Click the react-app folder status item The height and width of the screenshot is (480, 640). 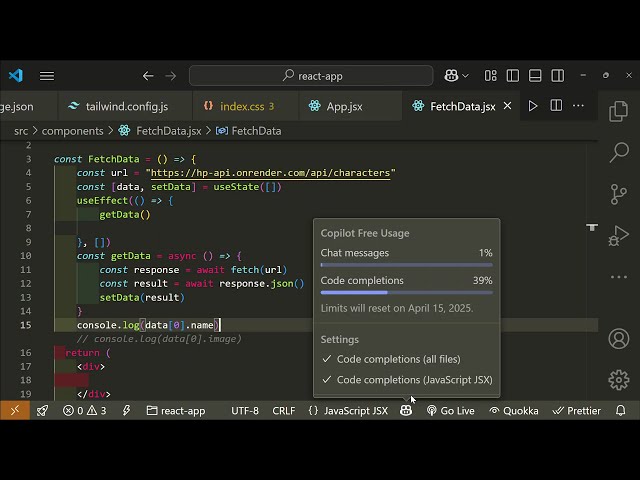176,411
